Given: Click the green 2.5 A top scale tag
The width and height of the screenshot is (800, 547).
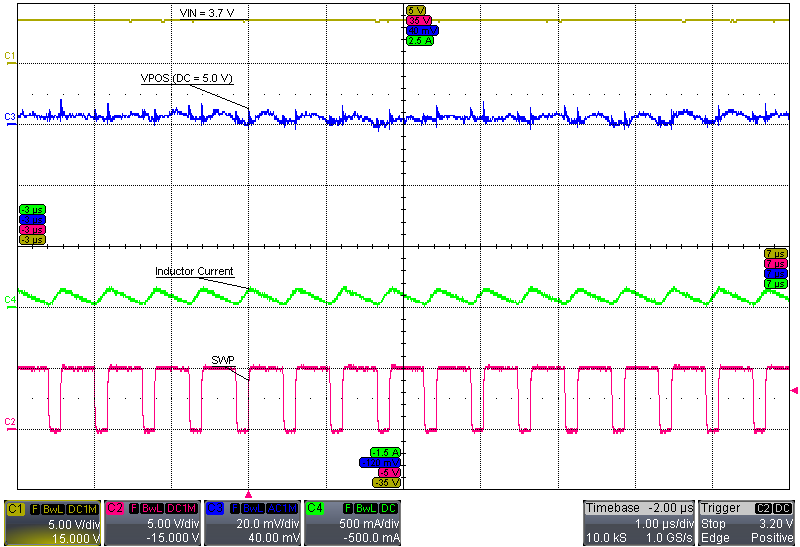Looking at the screenshot, I should [419, 41].
